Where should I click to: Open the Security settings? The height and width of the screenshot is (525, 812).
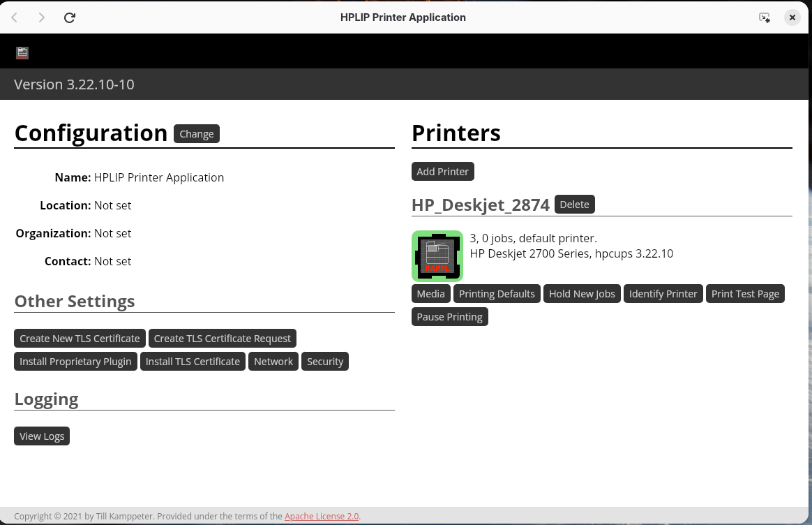tap(325, 362)
